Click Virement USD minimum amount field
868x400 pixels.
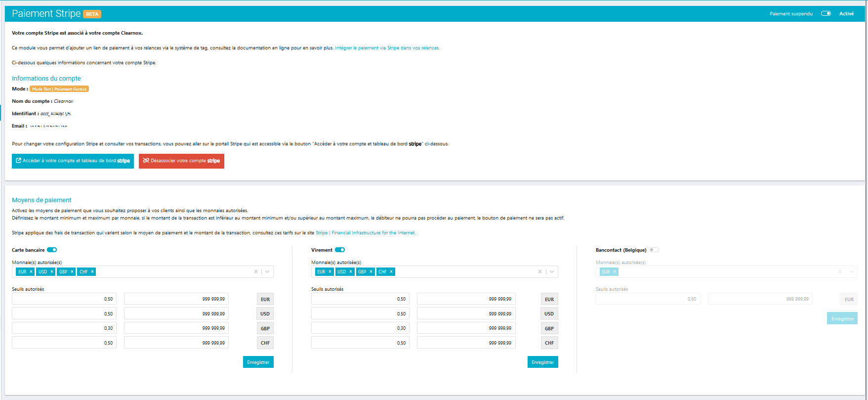pyautogui.click(x=360, y=313)
